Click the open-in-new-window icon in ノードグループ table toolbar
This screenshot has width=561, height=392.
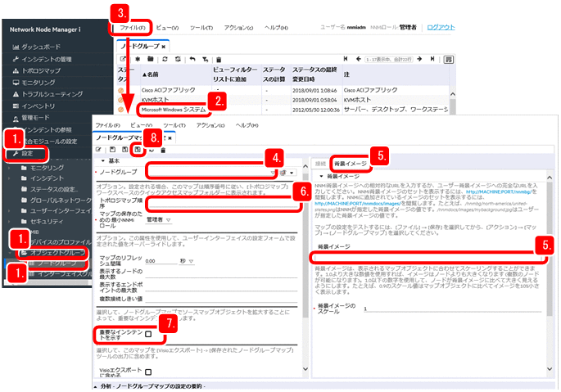click(x=123, y=59)
